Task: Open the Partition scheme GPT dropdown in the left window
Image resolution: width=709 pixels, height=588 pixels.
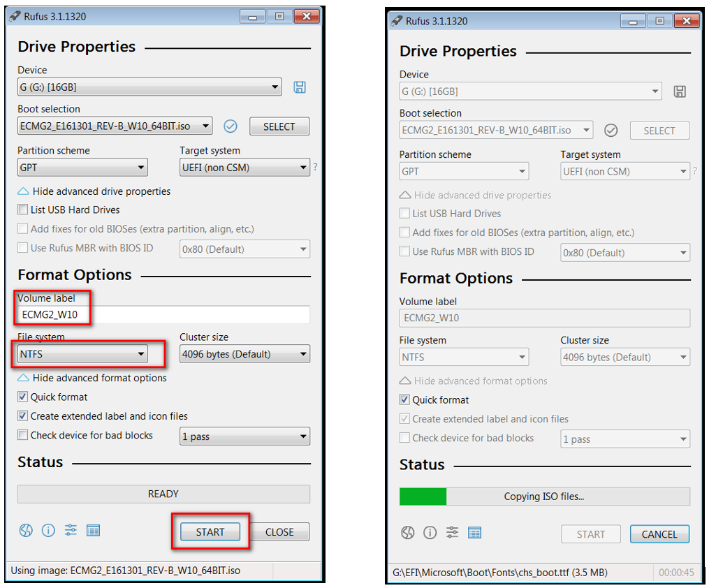Action: click(x=82, y=168)
